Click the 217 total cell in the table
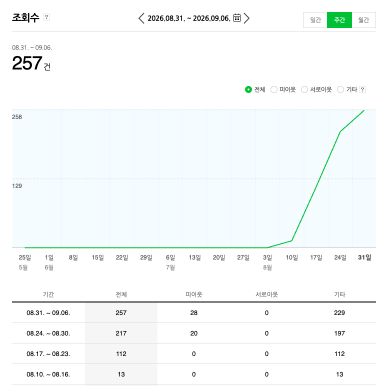 (121, 333)
